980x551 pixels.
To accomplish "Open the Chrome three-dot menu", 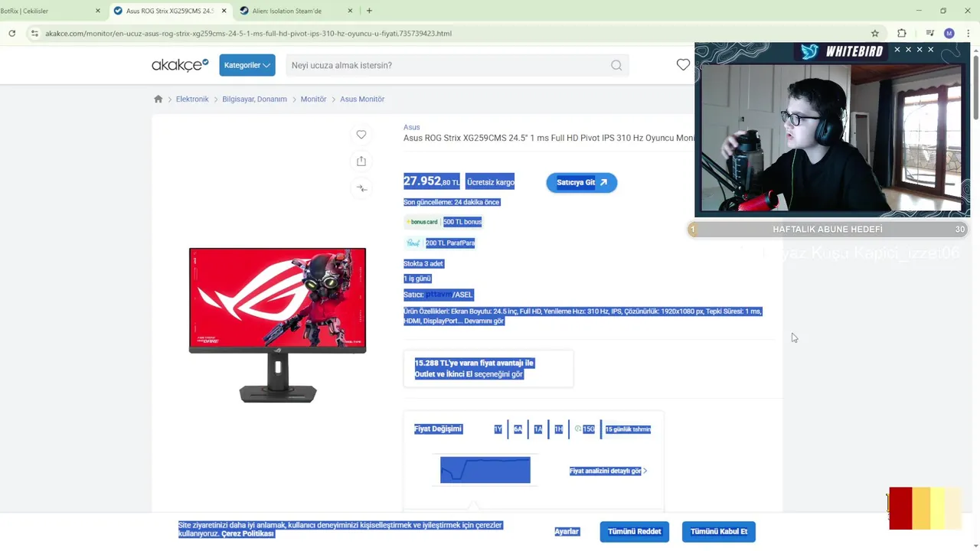I will click(967, 33).
